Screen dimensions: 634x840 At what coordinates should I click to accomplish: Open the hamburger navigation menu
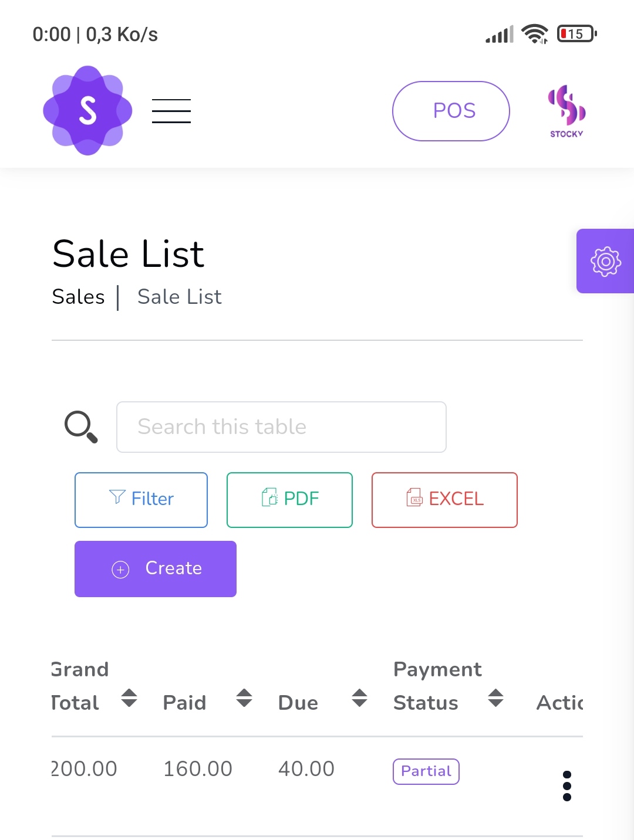point(171,110)
